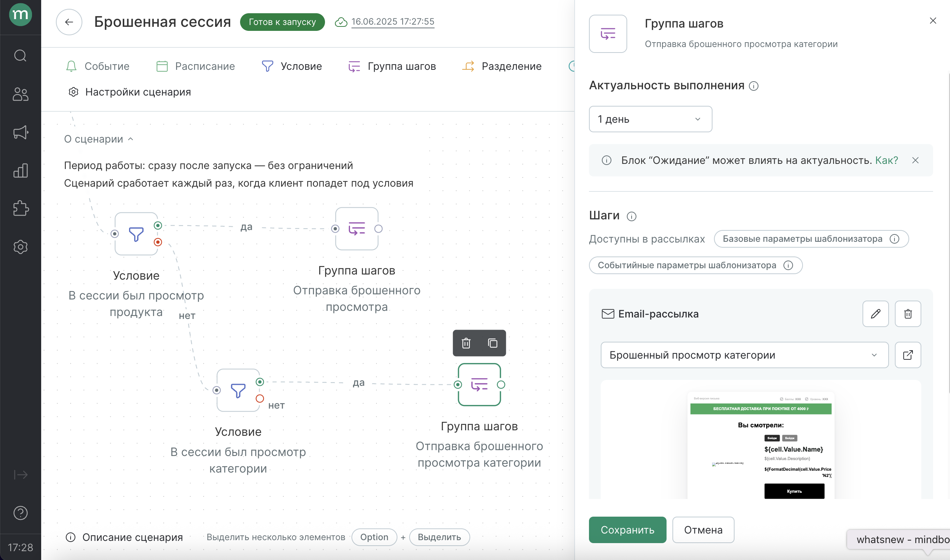Open the integrations puzzle icon
This screenshot has width=950, height=560.
point(20,208)
